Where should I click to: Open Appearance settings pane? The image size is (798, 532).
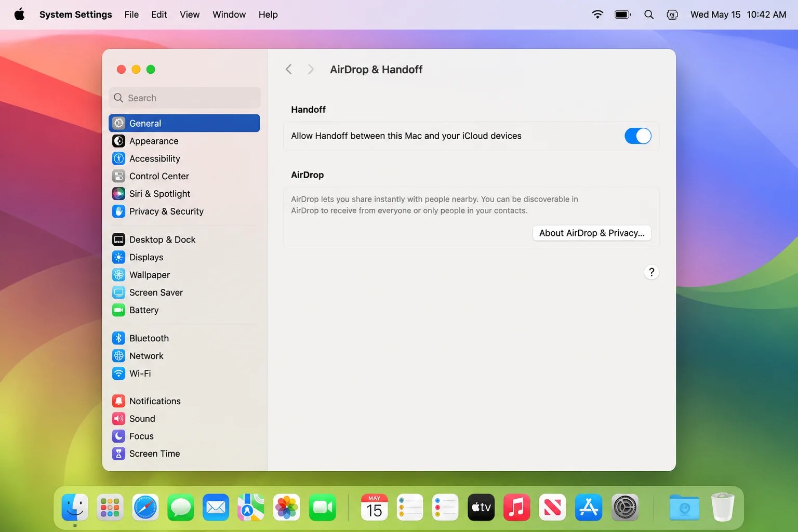184,141
